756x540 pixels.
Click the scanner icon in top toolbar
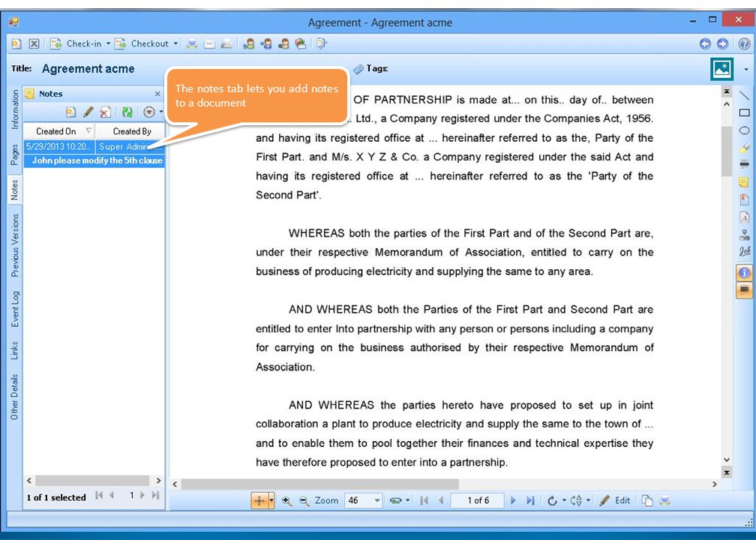(192, 43)
